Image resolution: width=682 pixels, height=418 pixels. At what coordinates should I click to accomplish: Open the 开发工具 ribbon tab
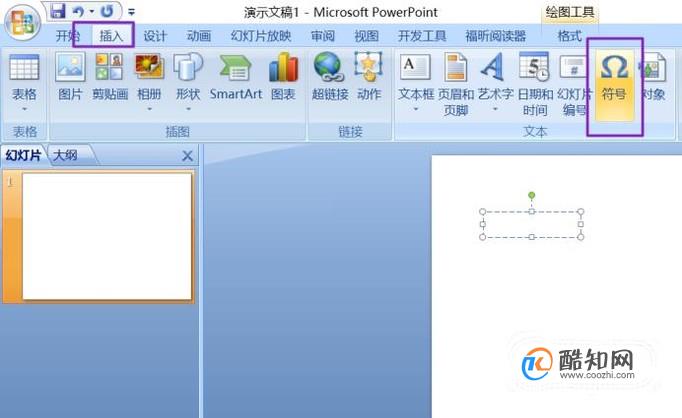tap(422, 36)
